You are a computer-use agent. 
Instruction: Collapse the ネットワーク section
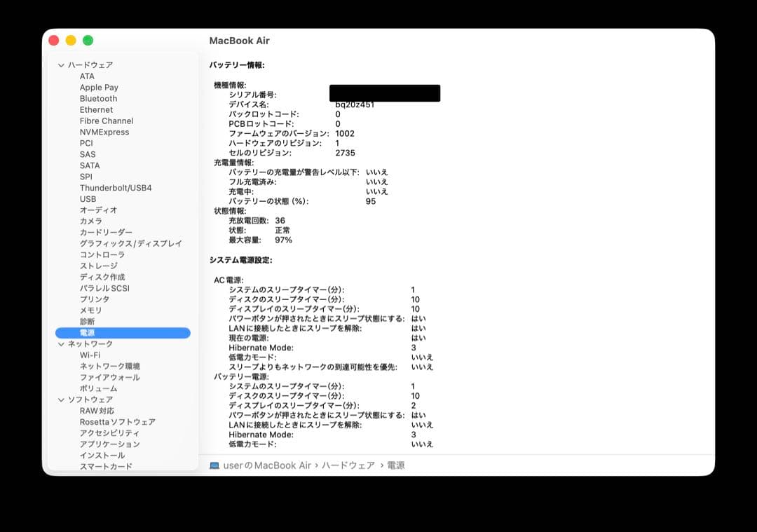(62, 344)
